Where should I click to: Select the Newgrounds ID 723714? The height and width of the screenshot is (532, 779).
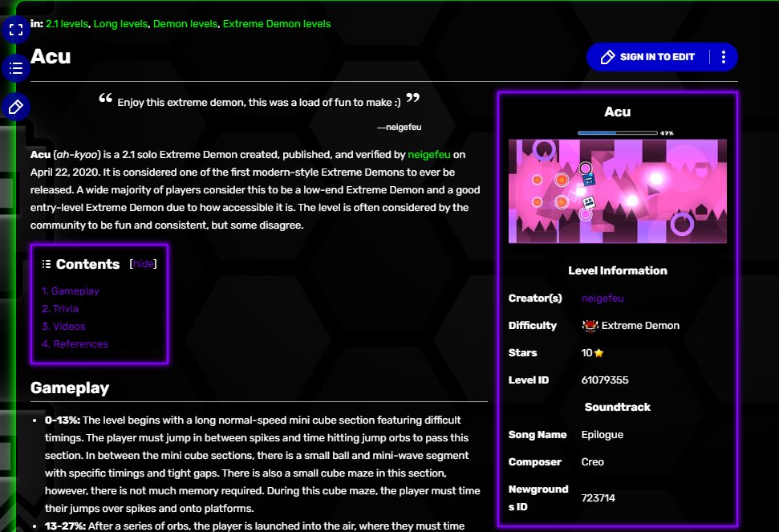pyautogui.click(x=598, y=497)
